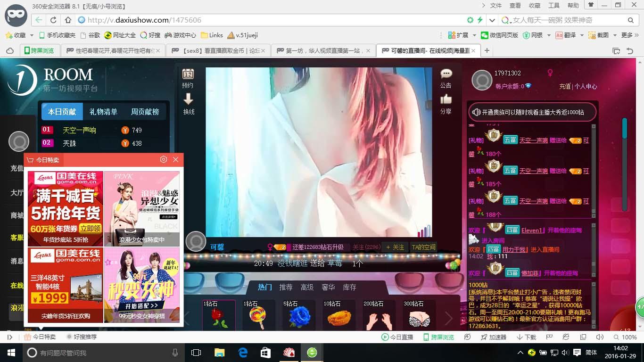Click the 分享 thumbs-up share icon
This screenshot has width=644, height=362.
pyautogui.click(x=446, y=99)
